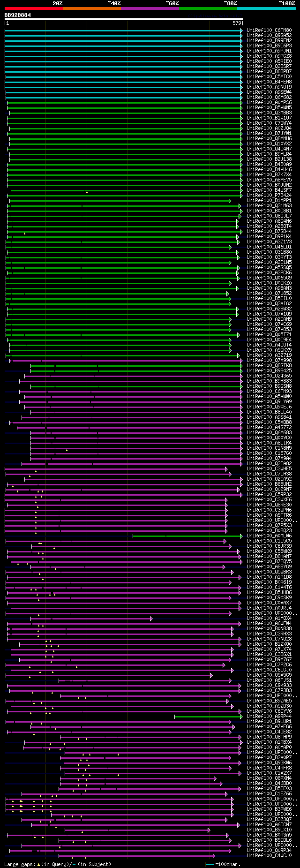300x868 pixels.
Task: Select the UniRef100_B8LL40 label
Action: pos(269,412)
